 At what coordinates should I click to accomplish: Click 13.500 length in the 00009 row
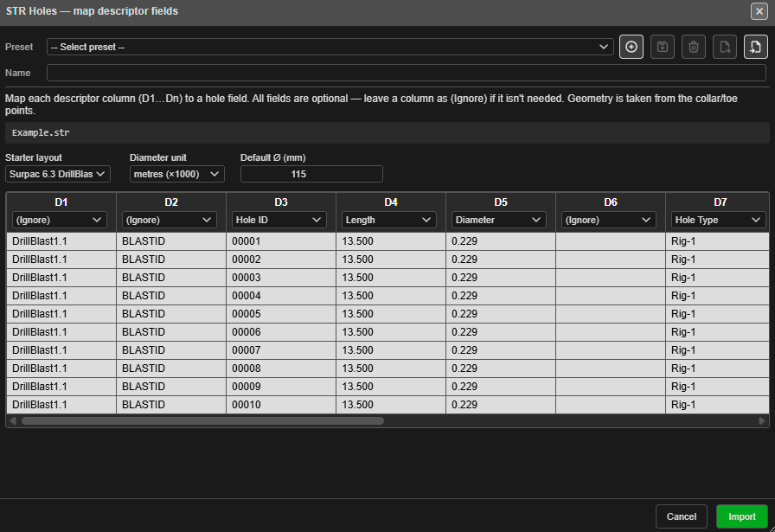[390, 387]
